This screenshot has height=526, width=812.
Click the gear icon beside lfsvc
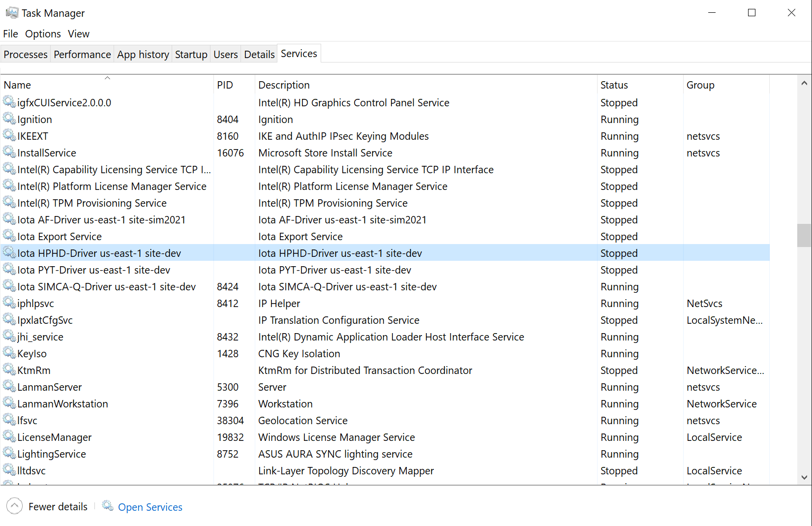point(9,420)
